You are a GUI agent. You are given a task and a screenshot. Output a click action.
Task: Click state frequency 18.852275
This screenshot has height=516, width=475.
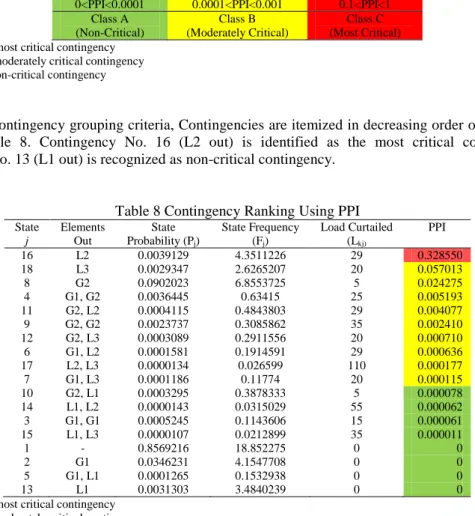[x=260, y=448]
